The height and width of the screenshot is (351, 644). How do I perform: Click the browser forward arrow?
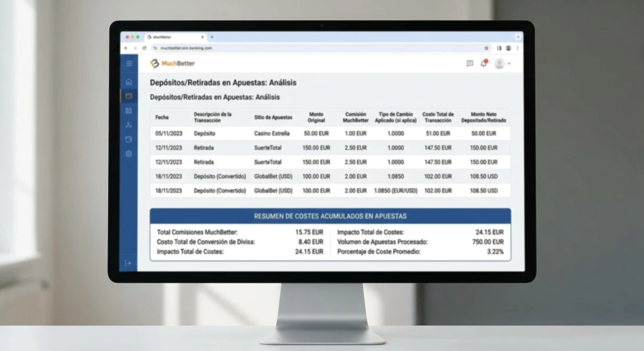135,48
